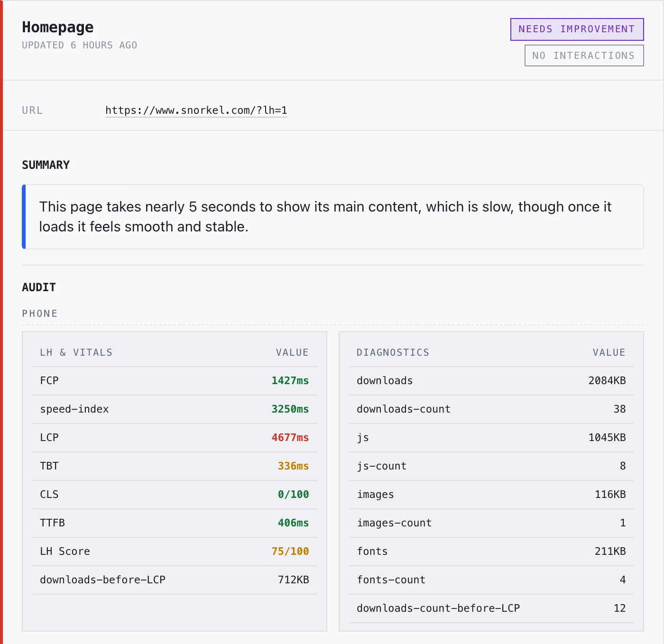This screenshot has height=644, width=664.
Task: Click the fonts row label
Action: 372,552
